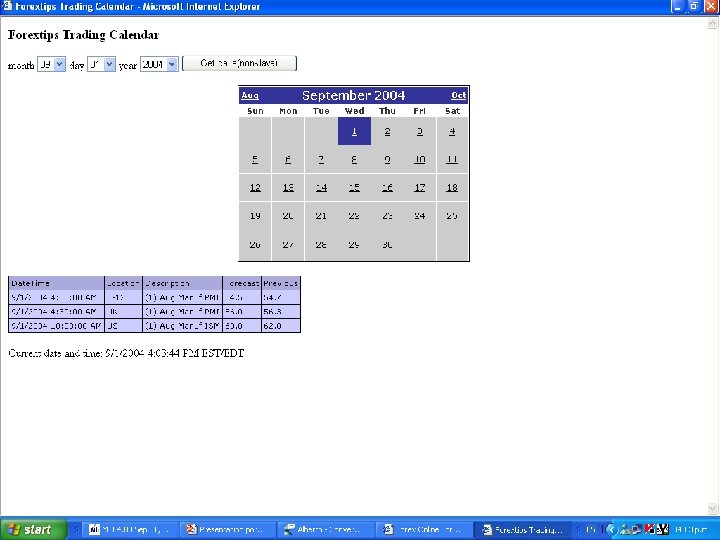This screenshot has height=540, width=720.
Task: Select September 17 in calendar
Action: pyautogui.click(x=420, y=187)
